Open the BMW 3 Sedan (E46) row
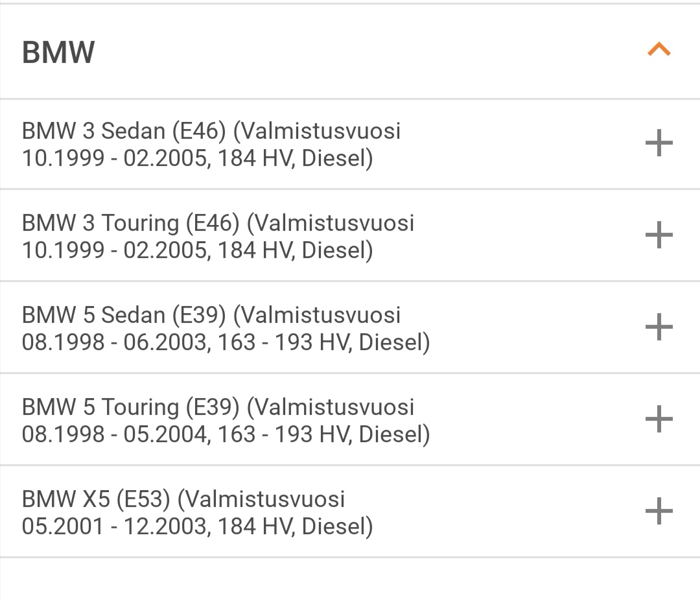The width and height of the screenshot is (700, 599). point(350,144)
